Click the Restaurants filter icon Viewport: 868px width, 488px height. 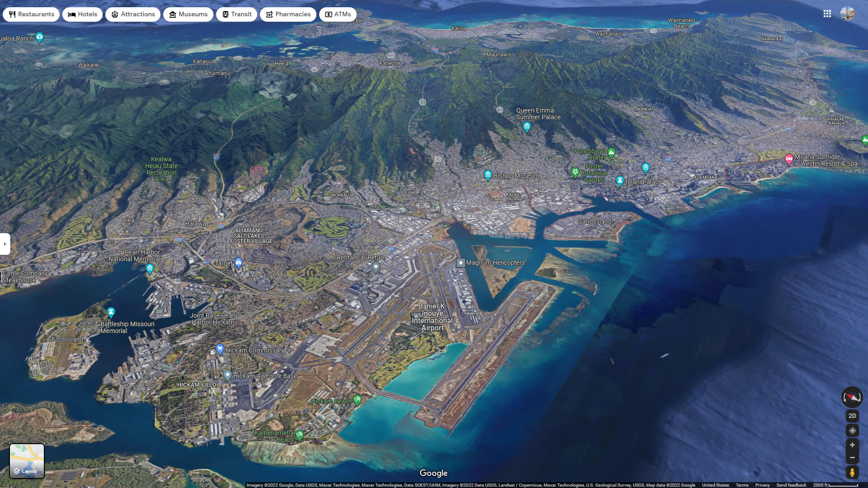(11, 14)
